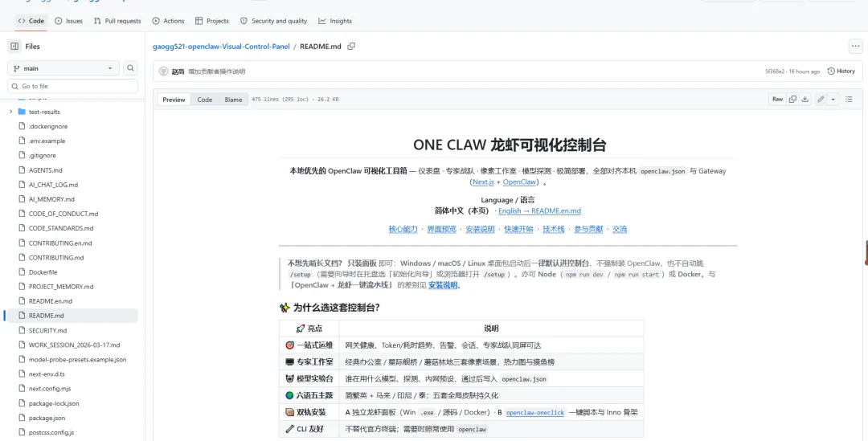Open the Pull requests tab
The width and height of the screenshot is (868, 441).
(x=117, y=21)
